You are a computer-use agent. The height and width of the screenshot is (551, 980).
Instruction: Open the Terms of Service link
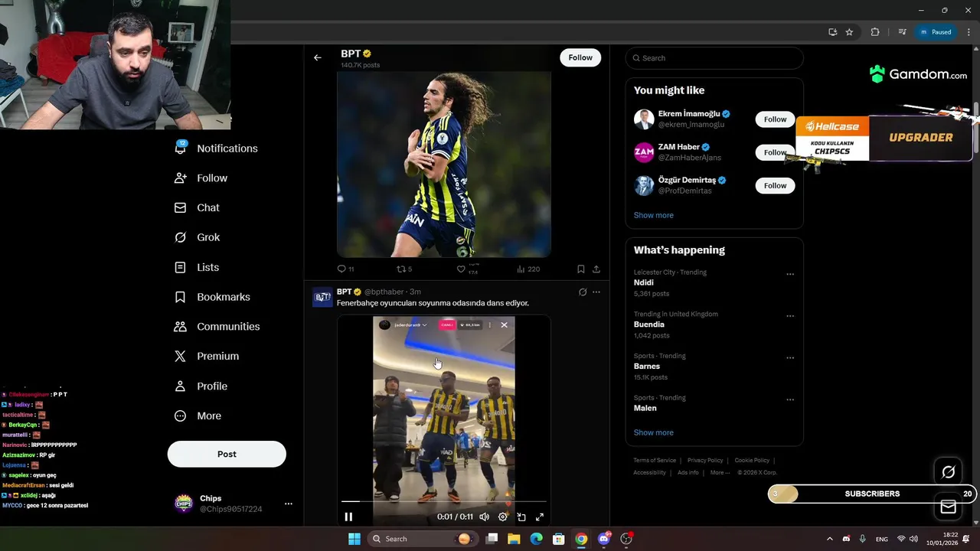(655, 461)
